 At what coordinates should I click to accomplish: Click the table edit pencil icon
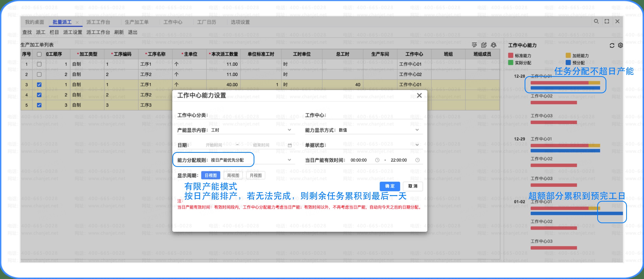(484, 45)
